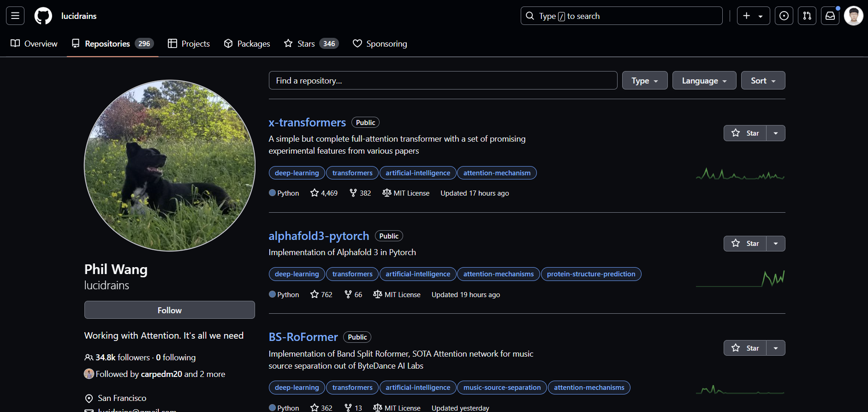Open the hamburger navigation menu
The height and width of the screenshot is (412, 868).
coord(15,16)
